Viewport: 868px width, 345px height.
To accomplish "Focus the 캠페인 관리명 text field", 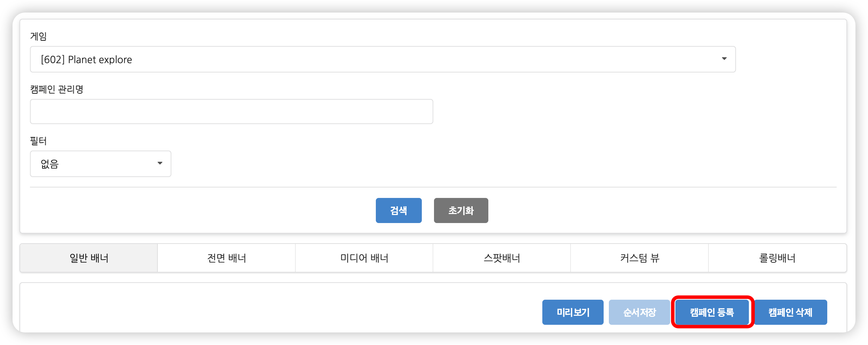I will [231, 112].
